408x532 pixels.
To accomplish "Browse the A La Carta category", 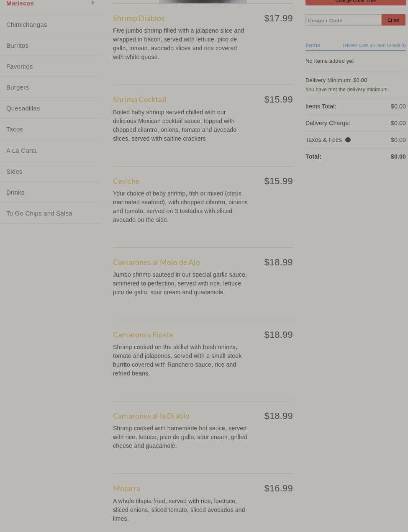I will point(21,150).
